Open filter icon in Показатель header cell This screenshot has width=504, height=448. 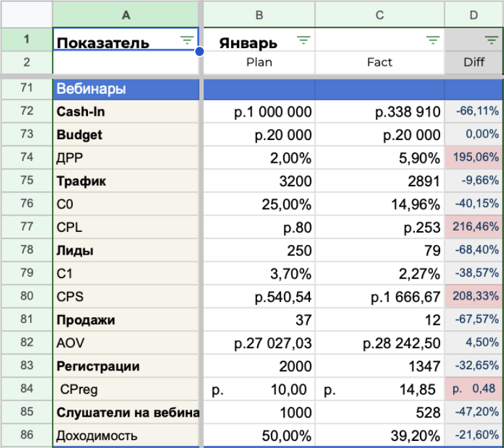pyautogui.click(x=187, y=40)
